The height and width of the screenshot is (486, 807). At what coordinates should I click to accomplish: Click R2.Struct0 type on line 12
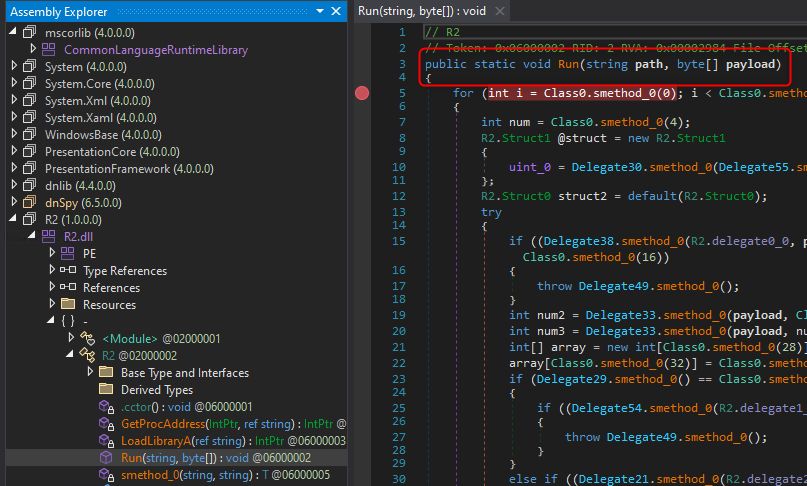[516, 196]
